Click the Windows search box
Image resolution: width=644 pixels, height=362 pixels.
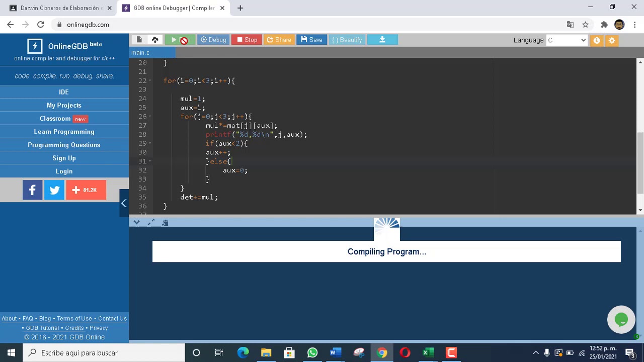tap(104, 352)
